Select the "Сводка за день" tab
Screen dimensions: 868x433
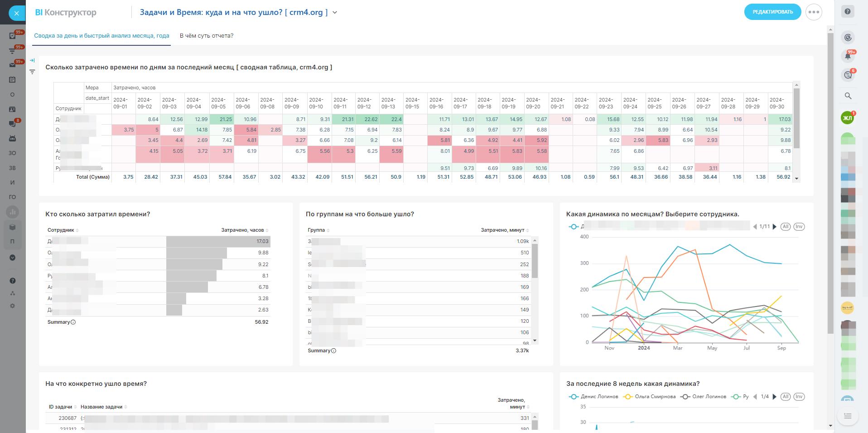tap(101, 36)
